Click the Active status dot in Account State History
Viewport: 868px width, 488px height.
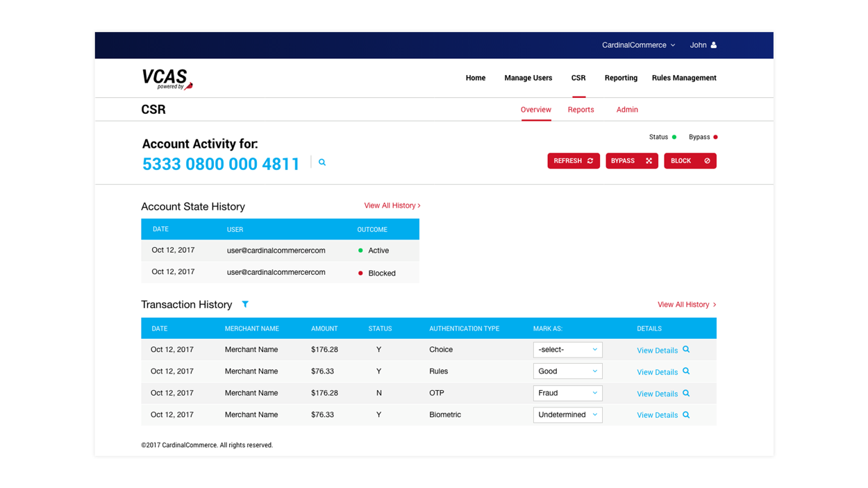[x=360, y=250]
